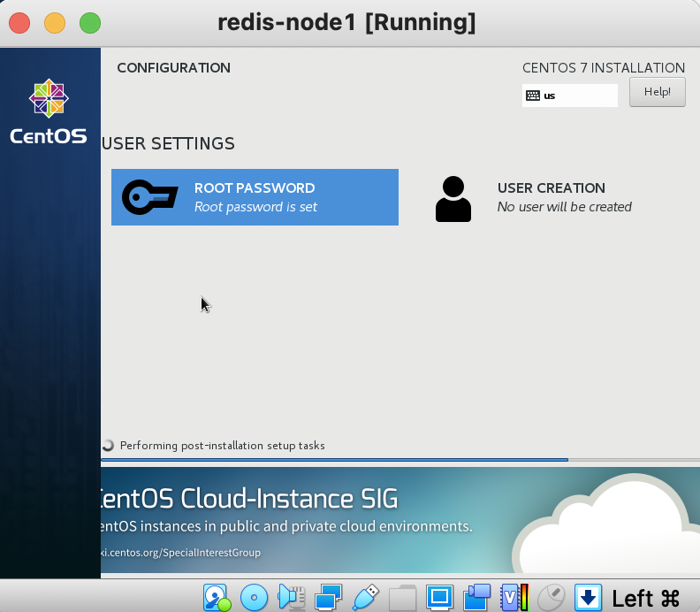This screenshot has height=612, width=700.
Task: Maximize the redis-node1 VM window
Action: (90, 23)
